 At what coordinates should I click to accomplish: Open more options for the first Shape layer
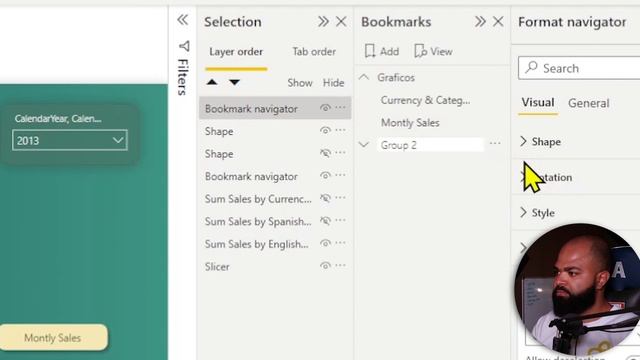(340, 130)
